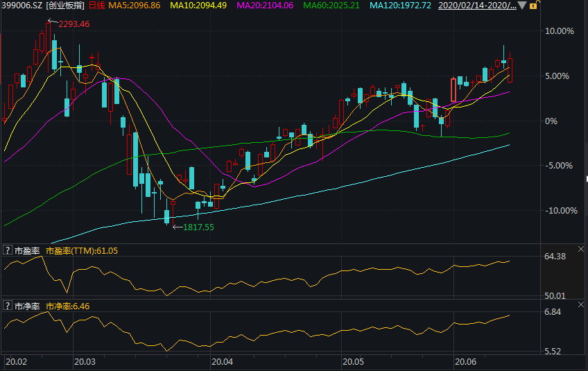Screen dimensions: 588x371
Task: Click the help icon beside 市净率
Action: tap(8, 306)
